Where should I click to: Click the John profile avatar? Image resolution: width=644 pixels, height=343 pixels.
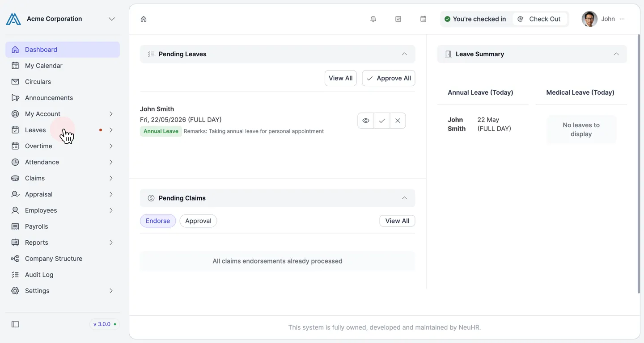[589, 19]
